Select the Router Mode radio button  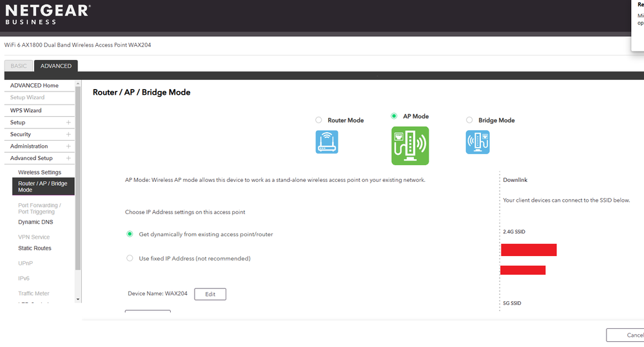pyautogui.click(x=318, y=120)
